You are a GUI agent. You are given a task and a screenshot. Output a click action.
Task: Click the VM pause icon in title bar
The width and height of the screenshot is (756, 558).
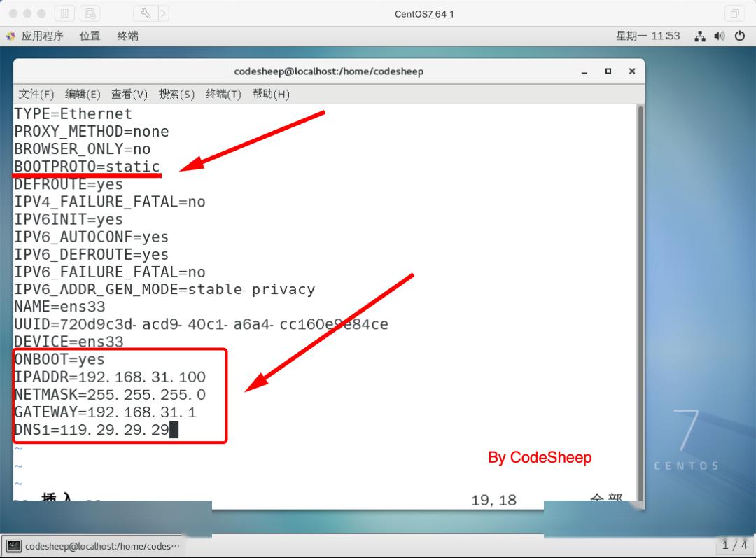[x=64, y=13]
